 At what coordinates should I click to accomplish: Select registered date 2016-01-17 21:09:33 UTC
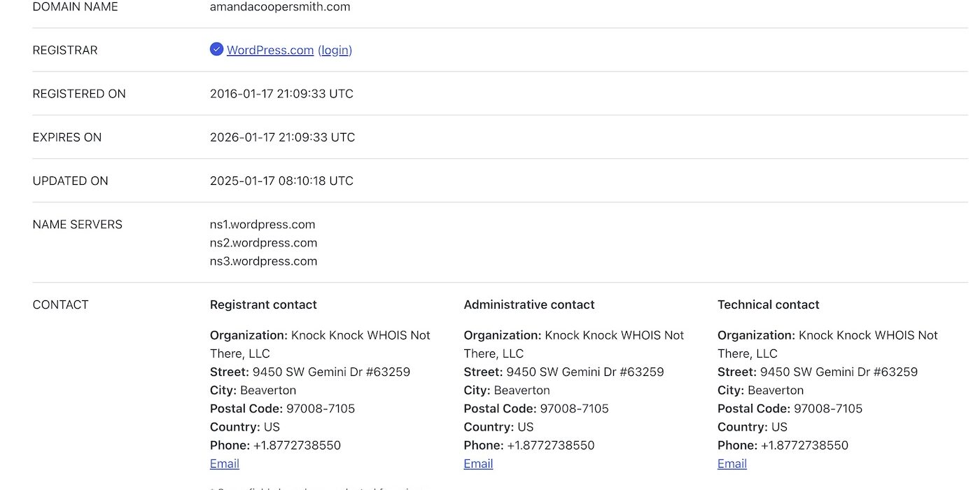[x=281, y=94]
